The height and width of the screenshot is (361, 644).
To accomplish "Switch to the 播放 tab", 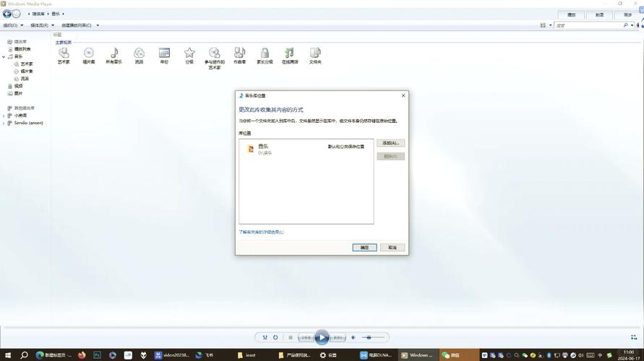I will (571, 14).
